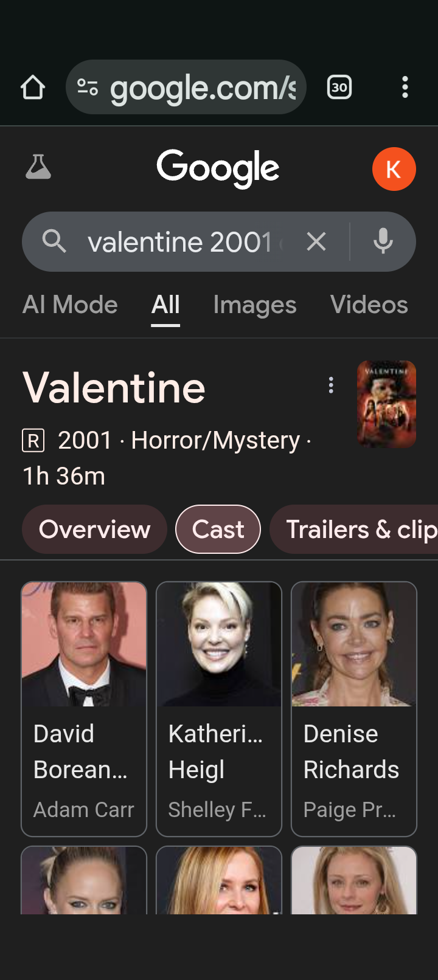Switch to Videos tab
Viewport: 438px width, 980px height.
pos(369,305)
